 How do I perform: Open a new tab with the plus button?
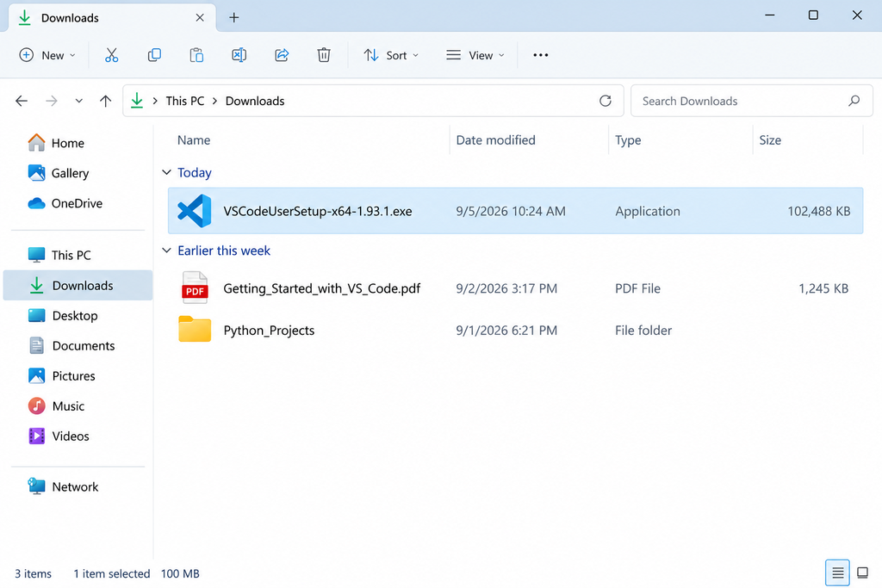pyautogui.click(x=234, y=17)
